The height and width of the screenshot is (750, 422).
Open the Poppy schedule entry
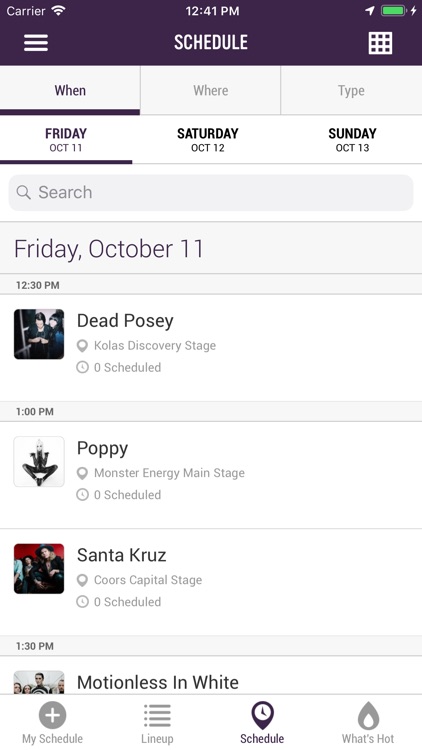pos(211,475)
